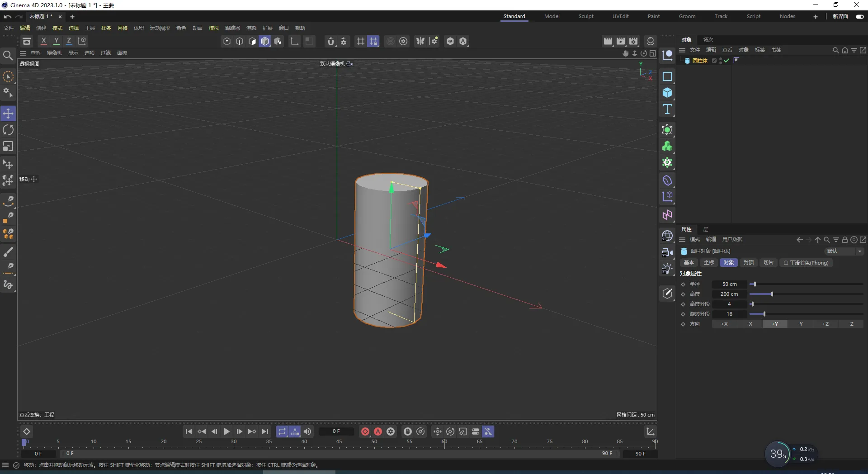868x474 pixels.
Task: Activate the Move tool
Action: [x=8, y=114]
